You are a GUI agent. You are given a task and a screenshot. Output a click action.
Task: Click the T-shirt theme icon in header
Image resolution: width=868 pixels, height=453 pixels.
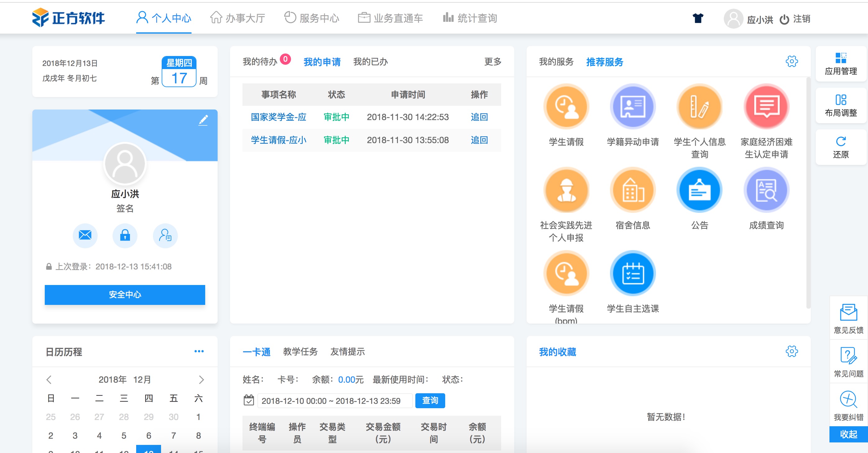[x=698, y=18]
